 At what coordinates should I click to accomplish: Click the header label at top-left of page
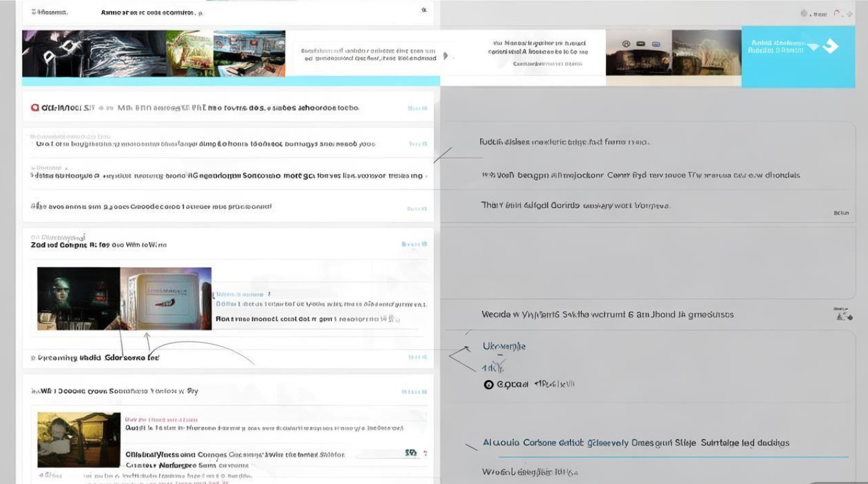click(49, 12)
